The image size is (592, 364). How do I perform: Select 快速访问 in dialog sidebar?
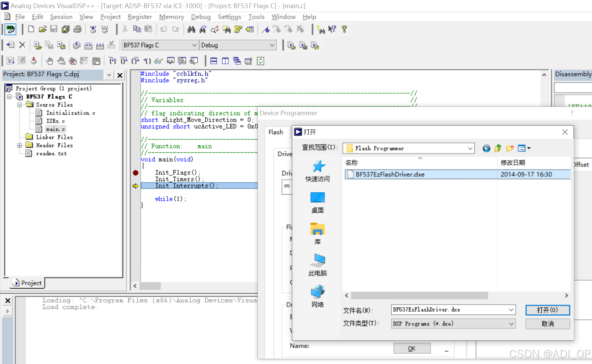pos(318,171)
